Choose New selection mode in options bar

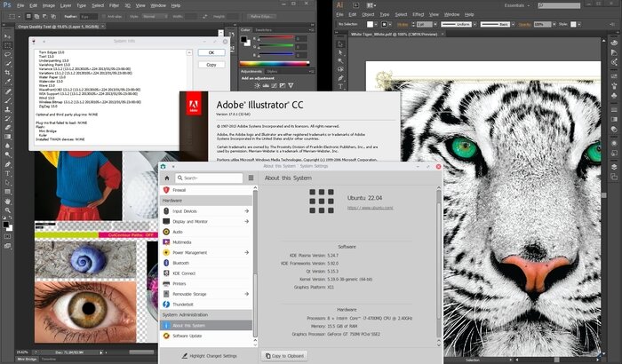tap(28, 17)
